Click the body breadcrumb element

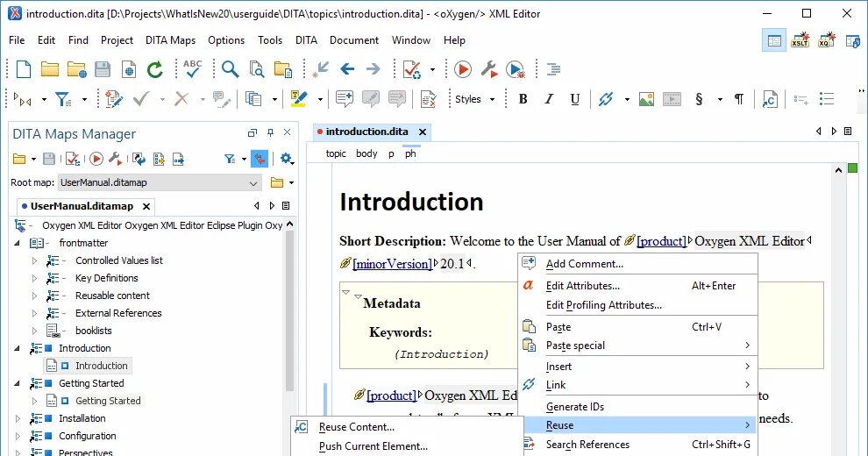click(366, 153)
